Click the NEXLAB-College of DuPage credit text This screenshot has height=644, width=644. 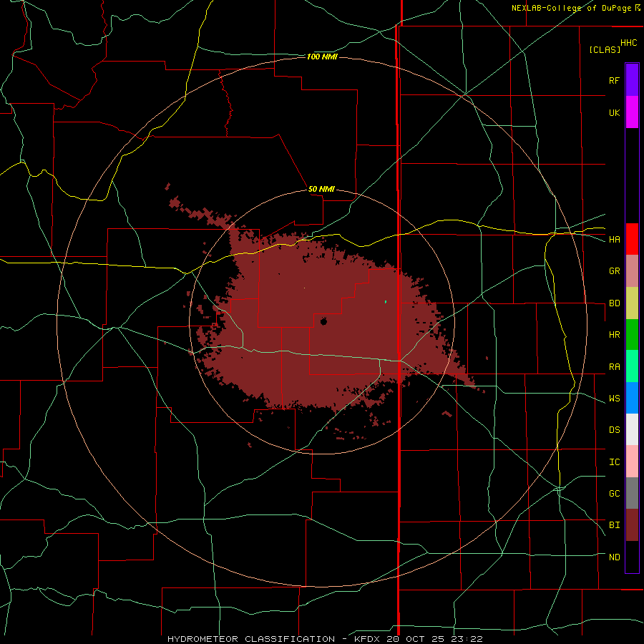pos(571,8)
